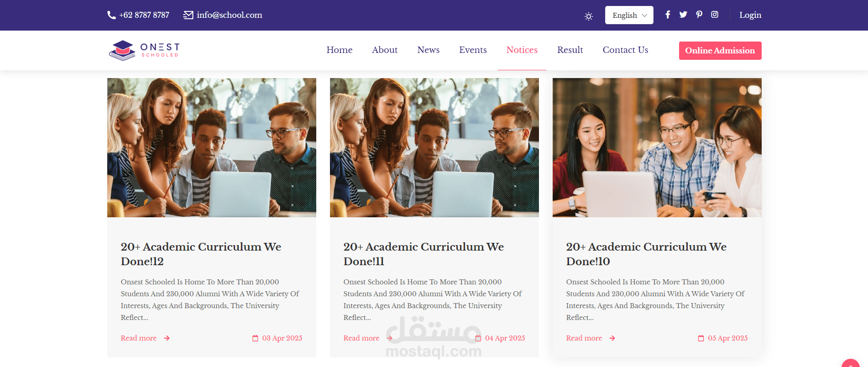
Task: Toggle the light/dark theme sun icon
Action: coord(589,16)
